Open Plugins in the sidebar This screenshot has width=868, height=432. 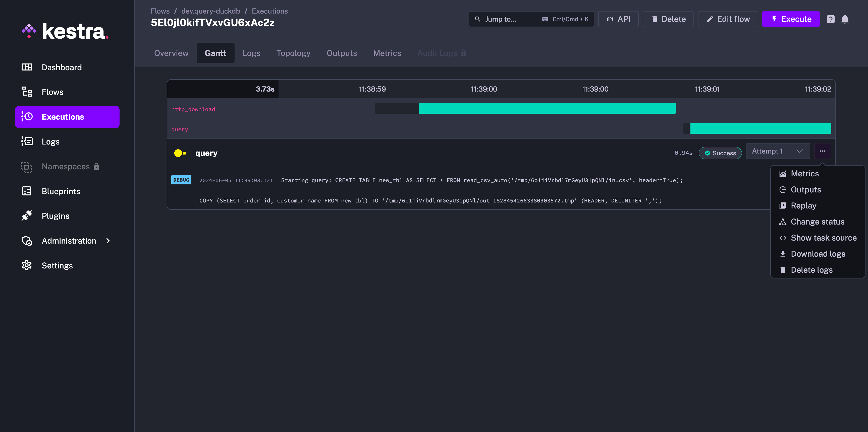click(67, 216)
